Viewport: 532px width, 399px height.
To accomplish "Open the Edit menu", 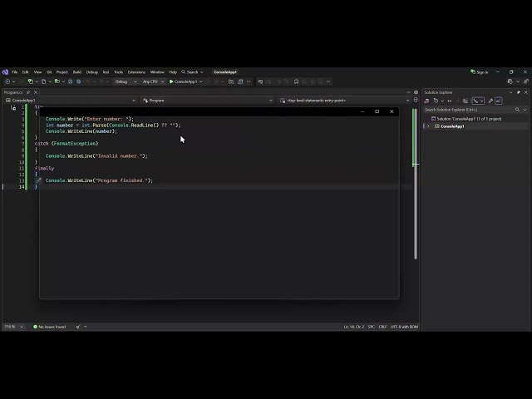I will (x=25, y=72).
